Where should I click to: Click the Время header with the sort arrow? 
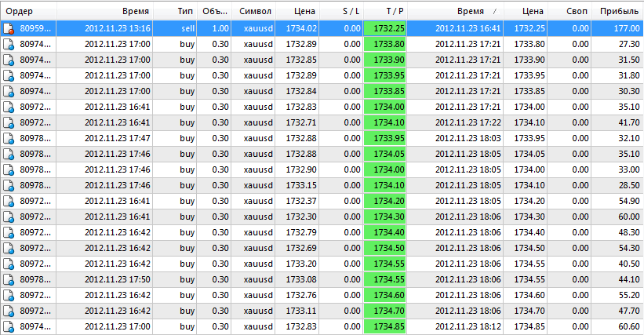coord(456,11)
